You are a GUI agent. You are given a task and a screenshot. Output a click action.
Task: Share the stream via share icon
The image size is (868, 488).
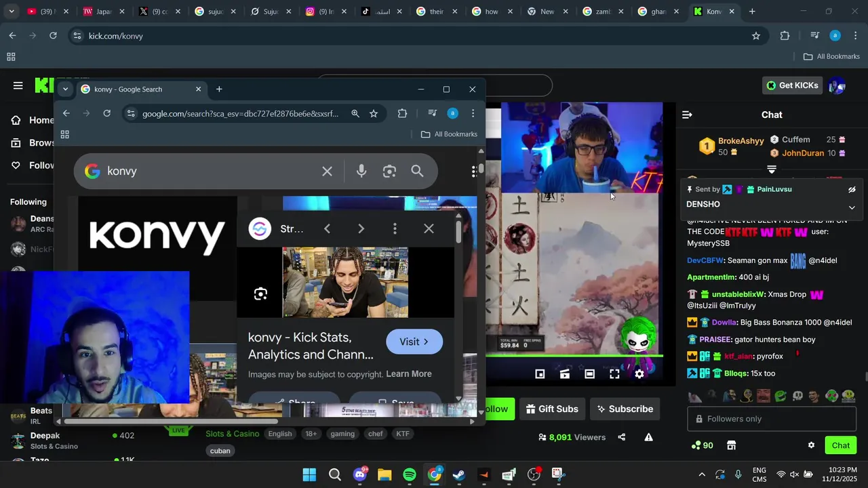pos(622,437)
